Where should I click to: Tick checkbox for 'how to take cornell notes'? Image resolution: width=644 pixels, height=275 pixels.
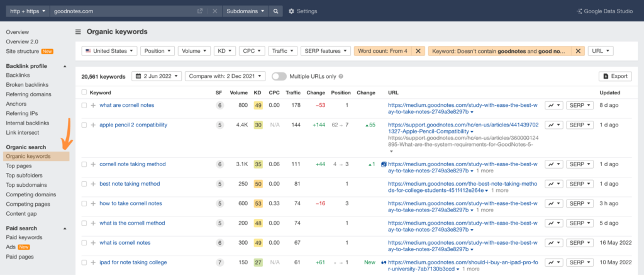(84, 203)
